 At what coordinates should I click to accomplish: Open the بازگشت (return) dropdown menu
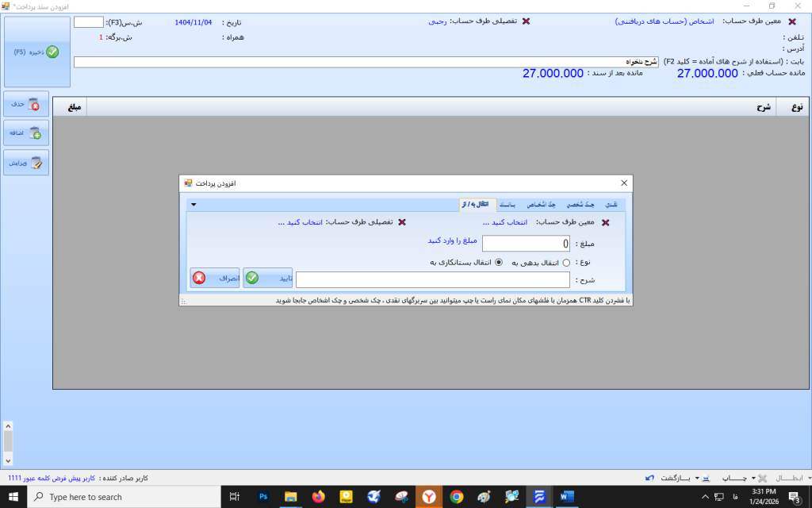point(696,479)
